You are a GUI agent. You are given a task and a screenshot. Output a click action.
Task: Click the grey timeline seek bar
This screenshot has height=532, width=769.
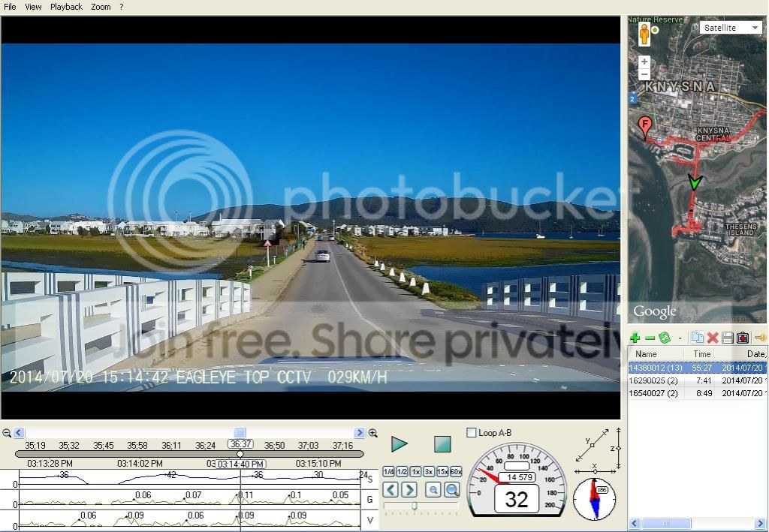point(189,454)
